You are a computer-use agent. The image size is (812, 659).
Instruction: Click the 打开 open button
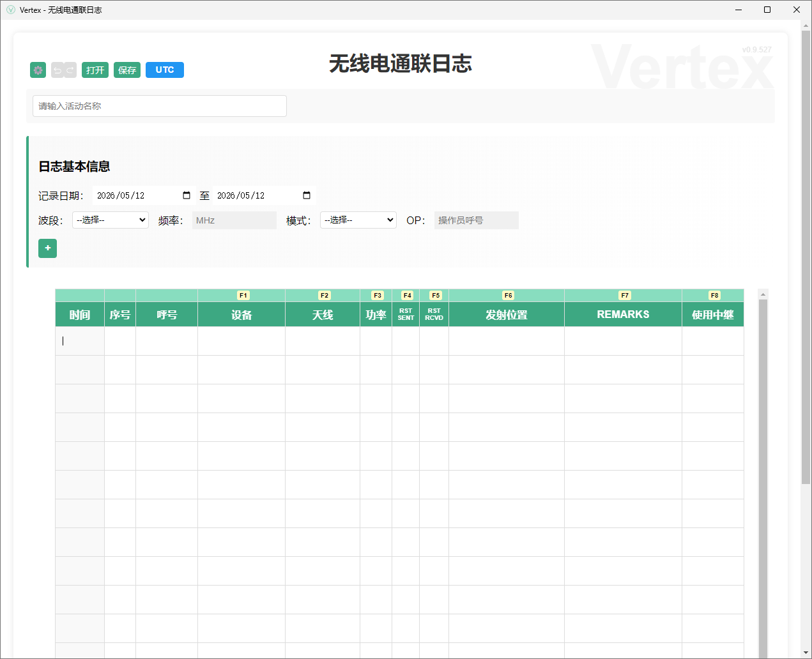point(95,70)
